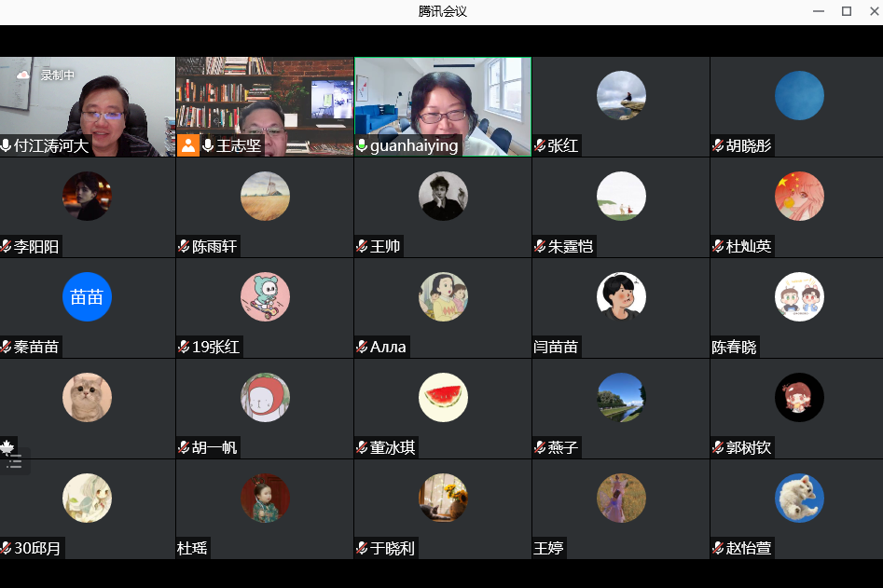Click the microphone icon next to 付江涛河大
Screen dimensions: 883x588
click(7, 145)
